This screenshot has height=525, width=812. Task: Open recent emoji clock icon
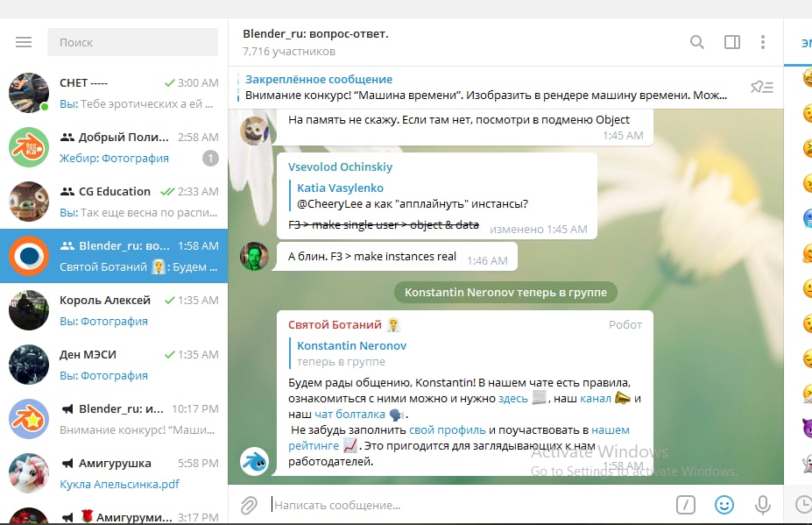(x=804, y=504)
